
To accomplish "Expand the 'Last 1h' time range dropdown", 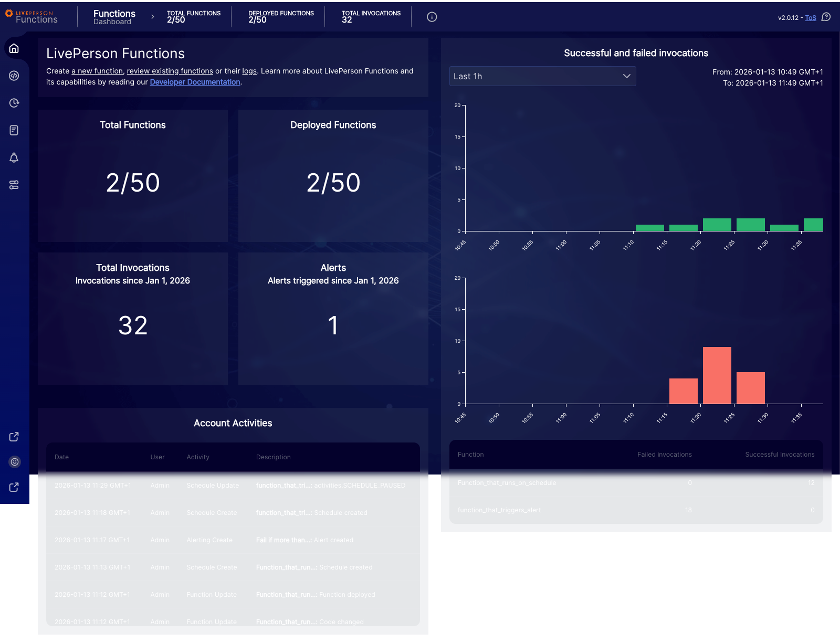I will click(x=542, y=76).
